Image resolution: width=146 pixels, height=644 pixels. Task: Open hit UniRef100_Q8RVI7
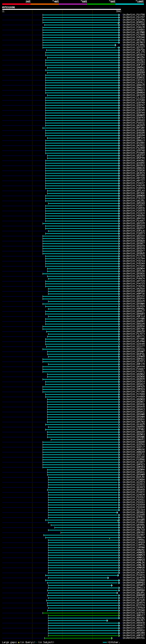pos(133,615)
